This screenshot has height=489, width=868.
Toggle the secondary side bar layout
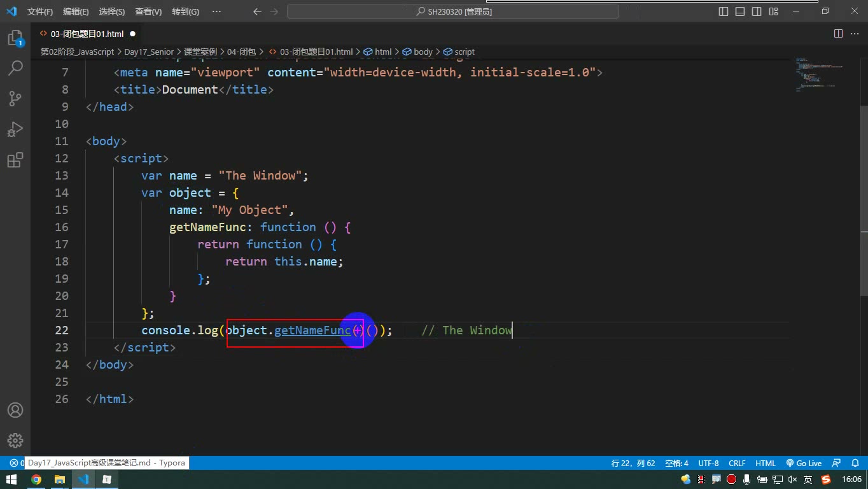[x=757, y=11]
